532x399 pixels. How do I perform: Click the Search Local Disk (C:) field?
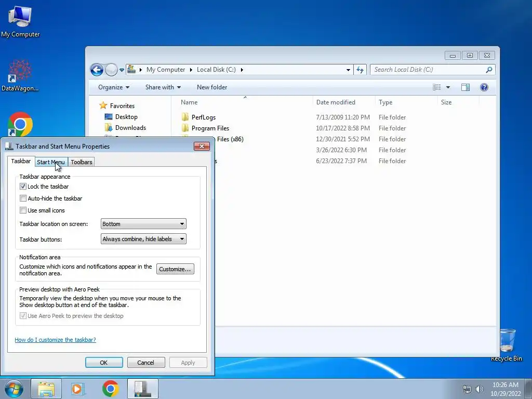point(429,70)
